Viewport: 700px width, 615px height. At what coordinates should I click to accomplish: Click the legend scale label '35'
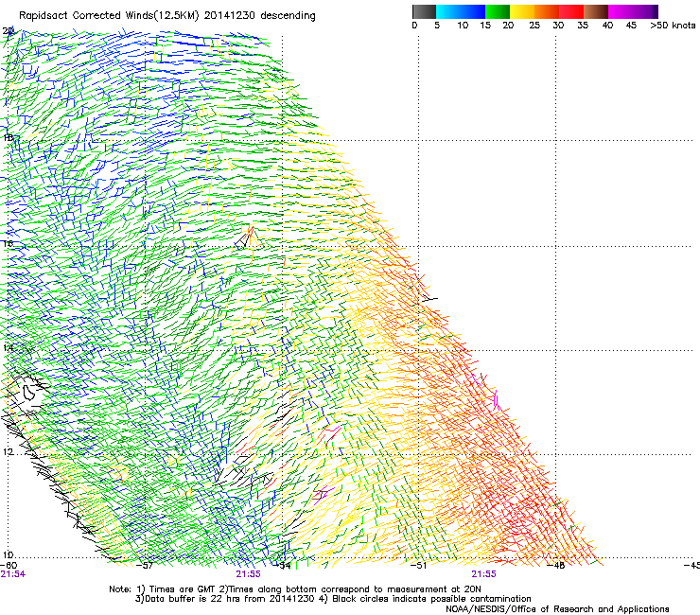pos(583,26)
